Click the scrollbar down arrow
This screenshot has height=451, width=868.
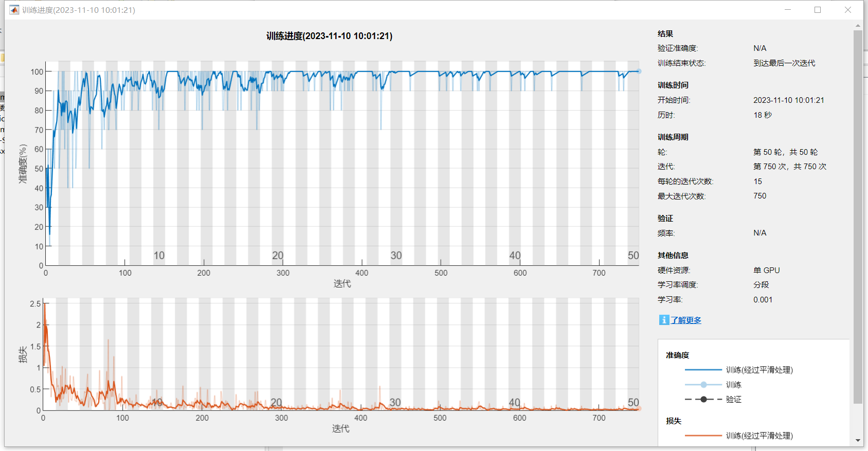pos(858,440)
